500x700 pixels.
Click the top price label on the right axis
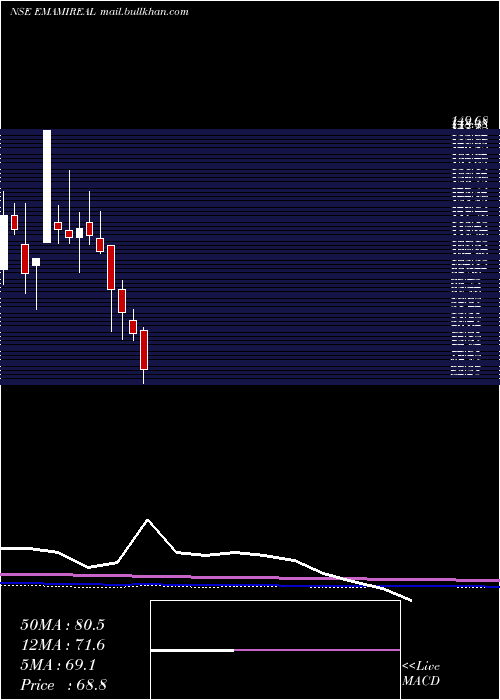click(x=470, y=121)
